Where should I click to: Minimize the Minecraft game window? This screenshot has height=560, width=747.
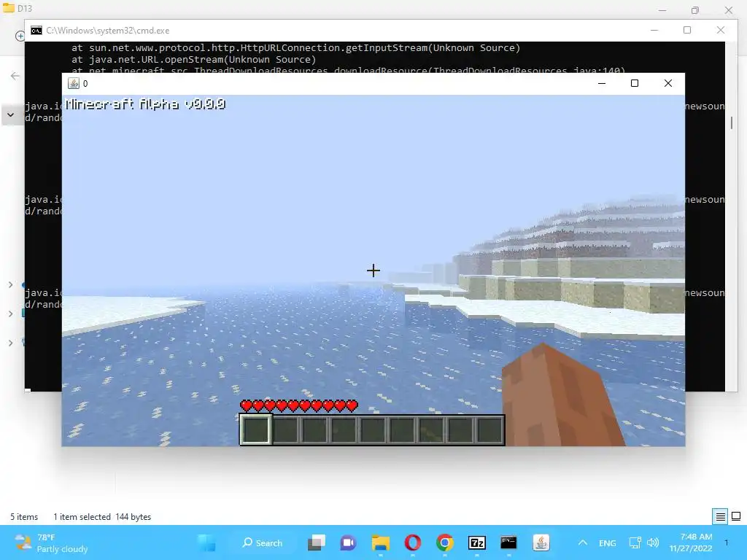pyautogui.click(x=602, y=83)
